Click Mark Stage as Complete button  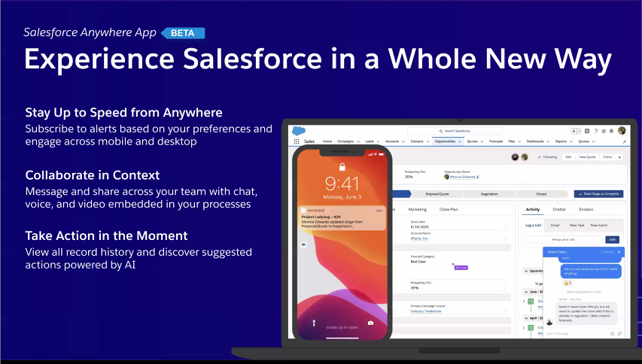pyautogui.click(x=598, y=194)
